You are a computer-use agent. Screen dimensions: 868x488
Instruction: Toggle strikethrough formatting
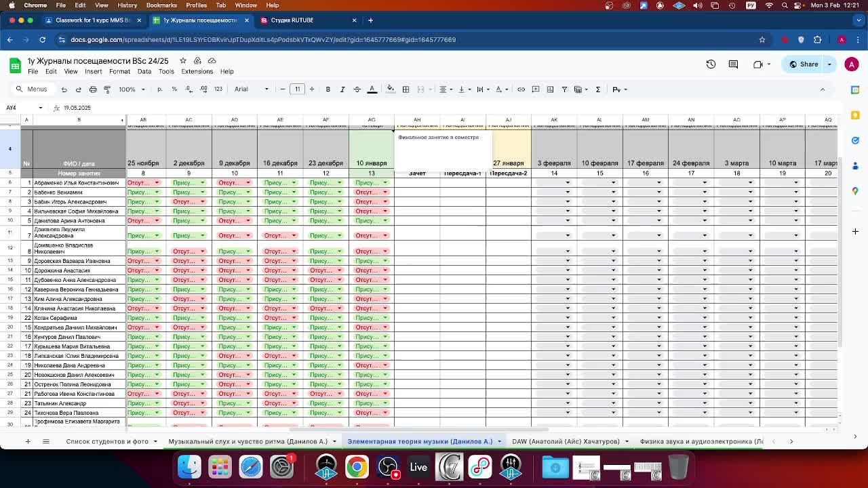(x=357, y=89)
